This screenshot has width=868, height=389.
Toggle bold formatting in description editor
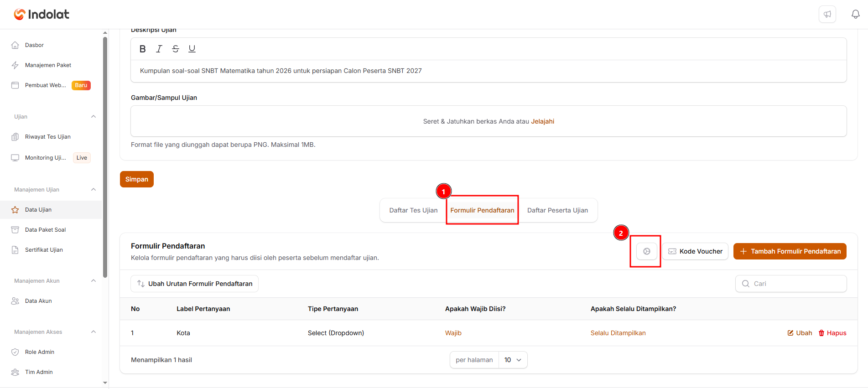pos(143,49)
